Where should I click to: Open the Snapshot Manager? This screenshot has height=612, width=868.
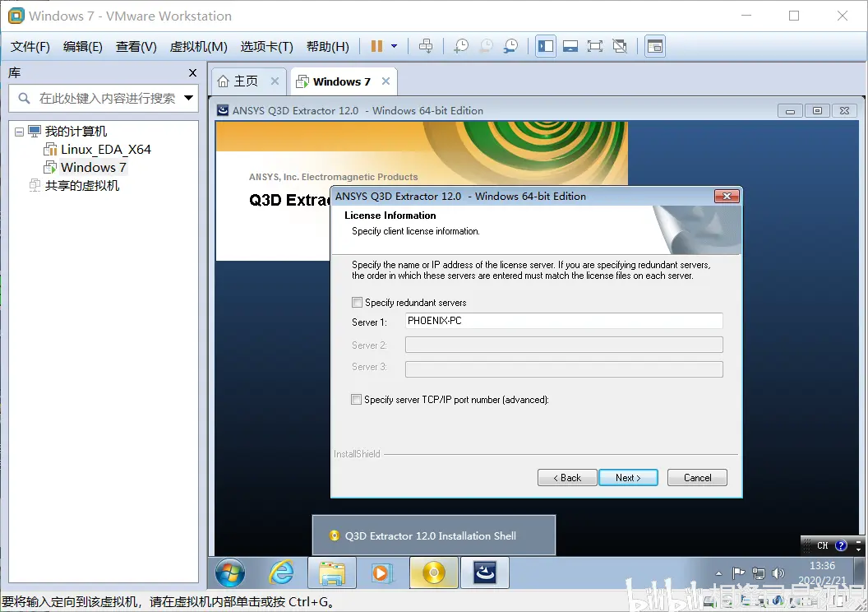[x=510, y=45]
